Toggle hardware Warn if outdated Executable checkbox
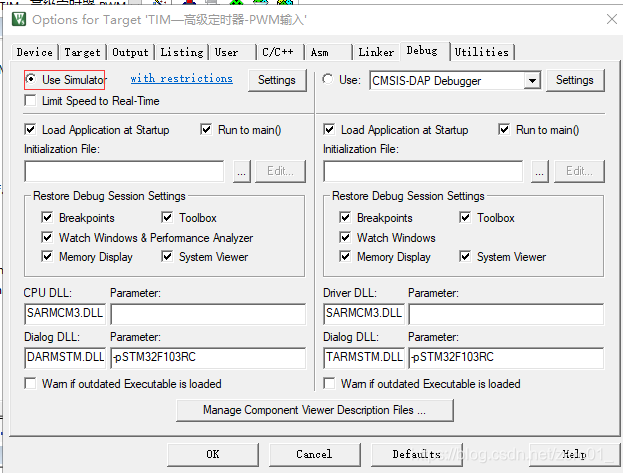Screen dimensions: 623x473 329,384
